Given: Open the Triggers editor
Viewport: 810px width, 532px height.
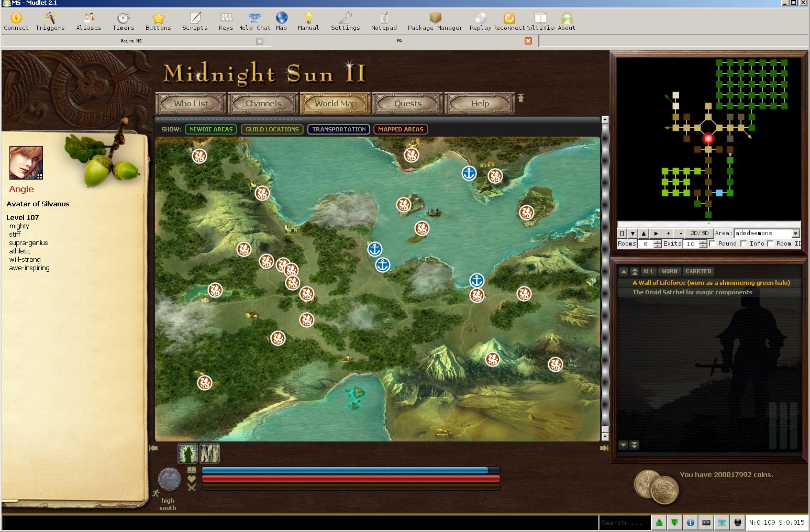Looking at the screenshot, I should tap(50, 21).
